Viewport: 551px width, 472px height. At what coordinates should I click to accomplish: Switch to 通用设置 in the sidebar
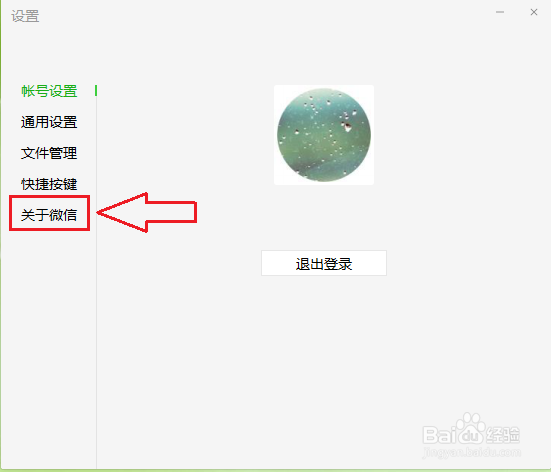(49, 122)
